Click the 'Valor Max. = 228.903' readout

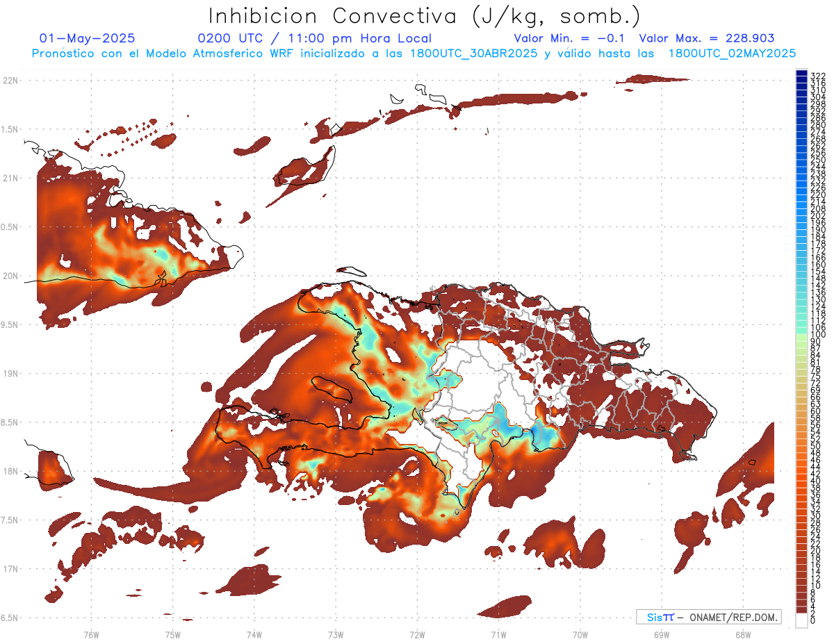coord(707,38)
